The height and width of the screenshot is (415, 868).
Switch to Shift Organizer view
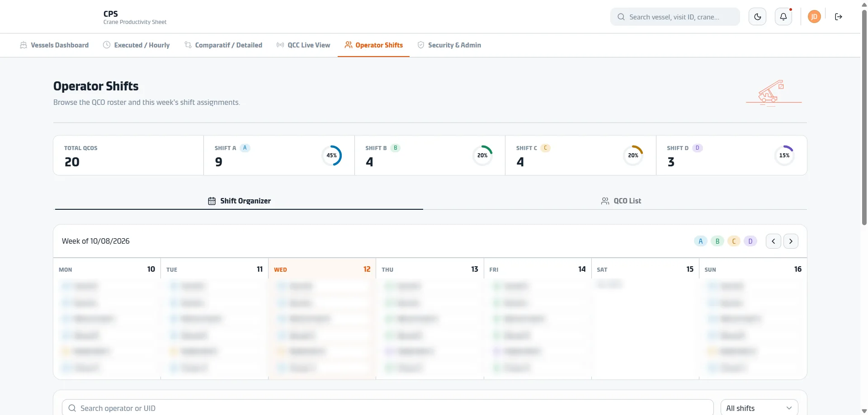click(x=239, y=201)
